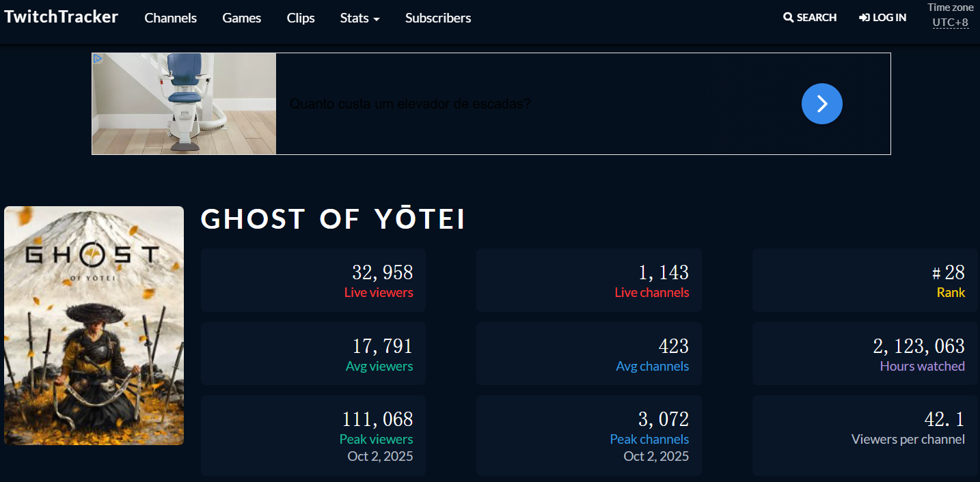This screenshot has height=482, width=980.
Task: Select the Hours watched stat card
Action: point(865,354)
